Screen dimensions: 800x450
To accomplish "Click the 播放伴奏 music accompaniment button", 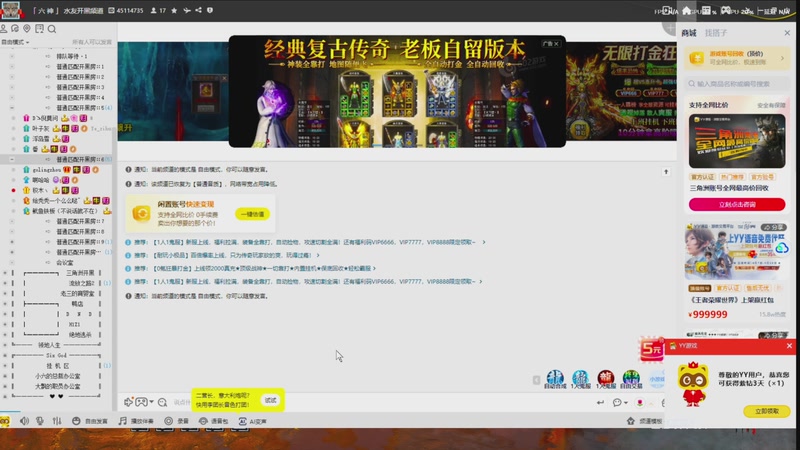I will 136,421.
